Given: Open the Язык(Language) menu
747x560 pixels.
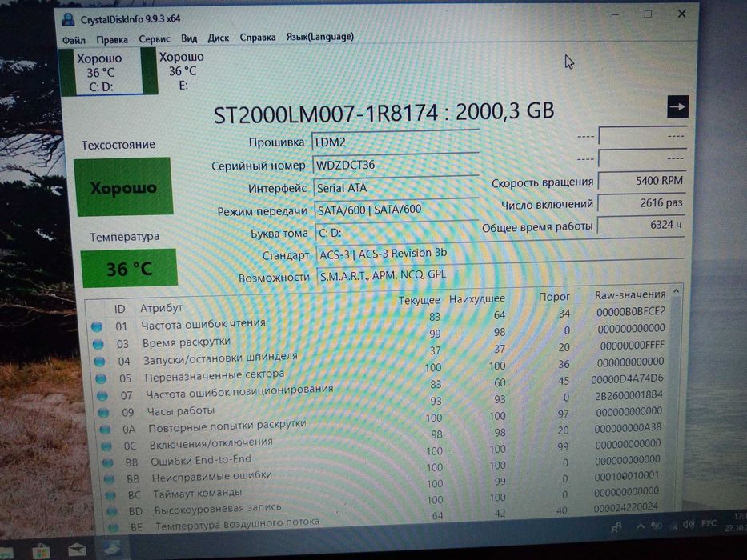Looking at the screenshot, I should click(x=319, y=37).
